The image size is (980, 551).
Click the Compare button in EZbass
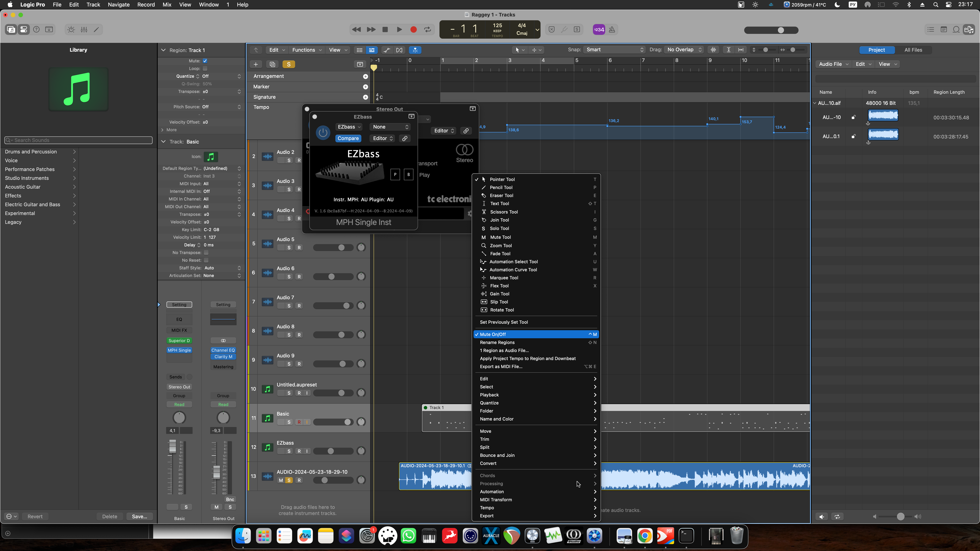point(348,138)
